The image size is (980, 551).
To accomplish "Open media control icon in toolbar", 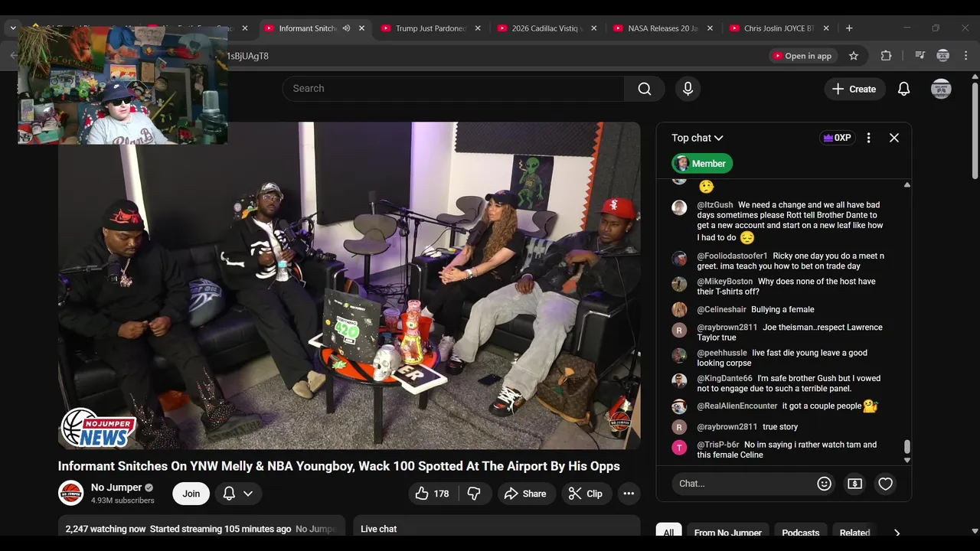I will click(x=920, y=56).
